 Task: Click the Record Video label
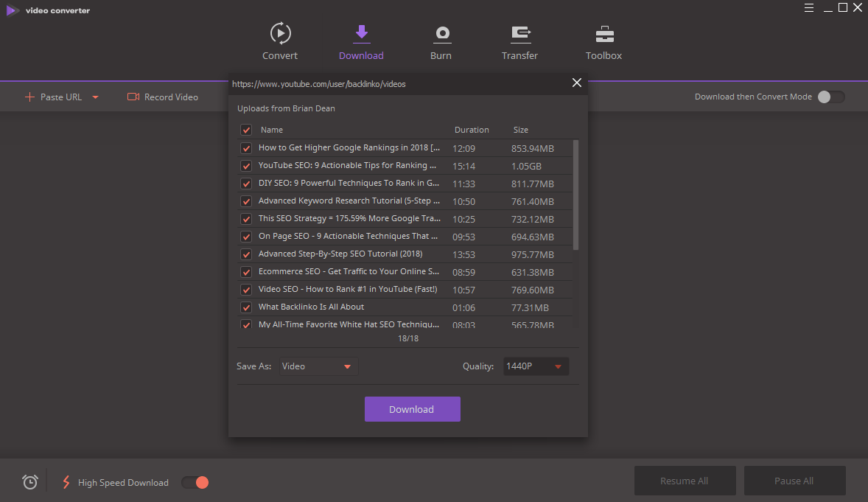click(171, 97)
